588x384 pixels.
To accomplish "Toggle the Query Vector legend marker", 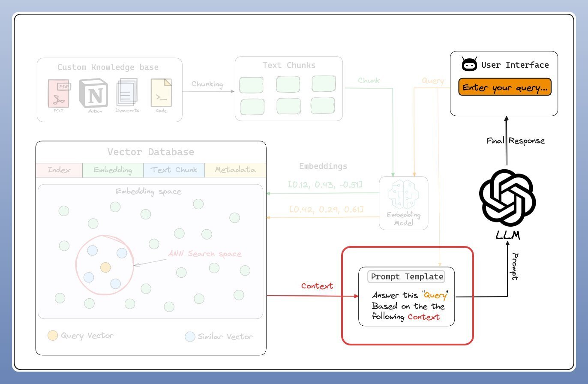I will pos(52,336).
